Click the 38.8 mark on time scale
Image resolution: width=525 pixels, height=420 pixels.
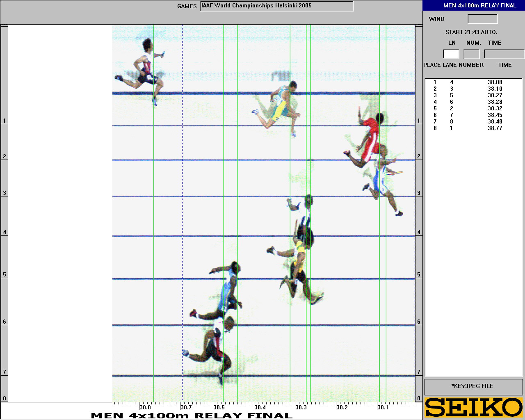pos(145,407)
